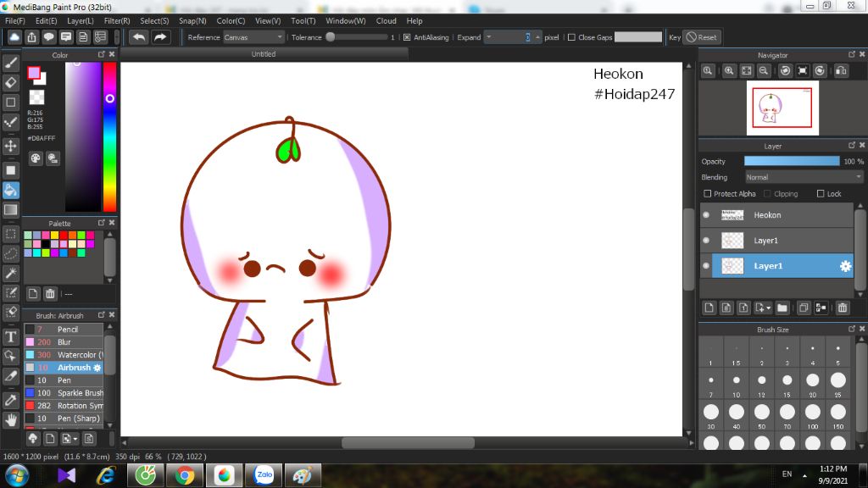Viewport: 868px width, 488px height.
Task: Open the Window menu
Action: (x=346, y=21)
